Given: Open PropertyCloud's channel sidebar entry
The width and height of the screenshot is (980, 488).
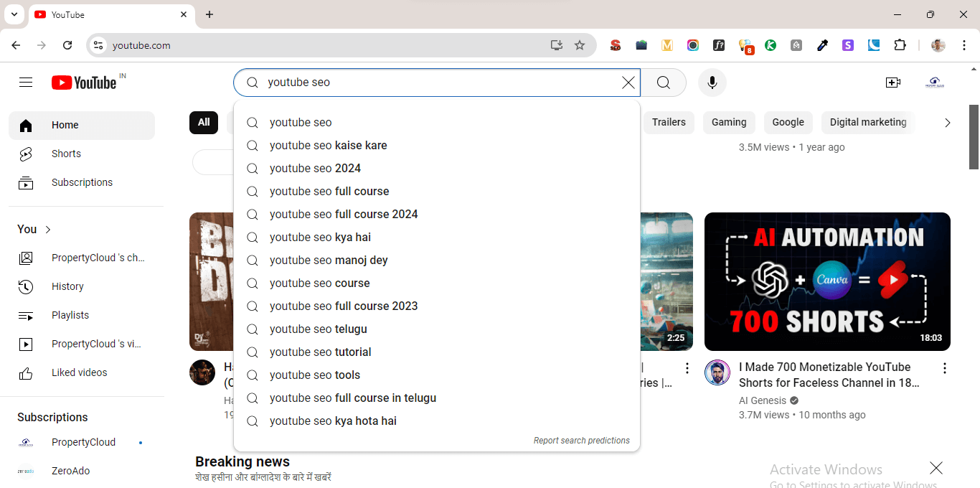Looking at the screenshot, I should pyautogui.click(x=82, y=258).
